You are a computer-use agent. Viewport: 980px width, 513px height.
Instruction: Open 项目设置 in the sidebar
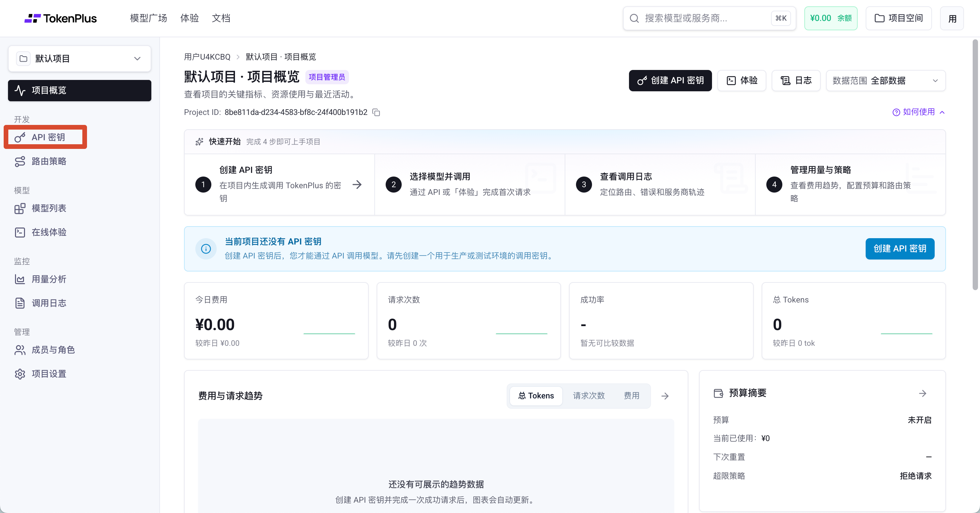click(x=80, y=374)
